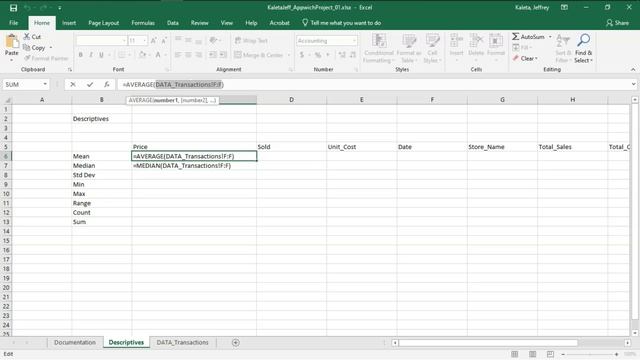Add a new sheet with plus button
This screenshot has height=360, width=640.
point(236,342)
